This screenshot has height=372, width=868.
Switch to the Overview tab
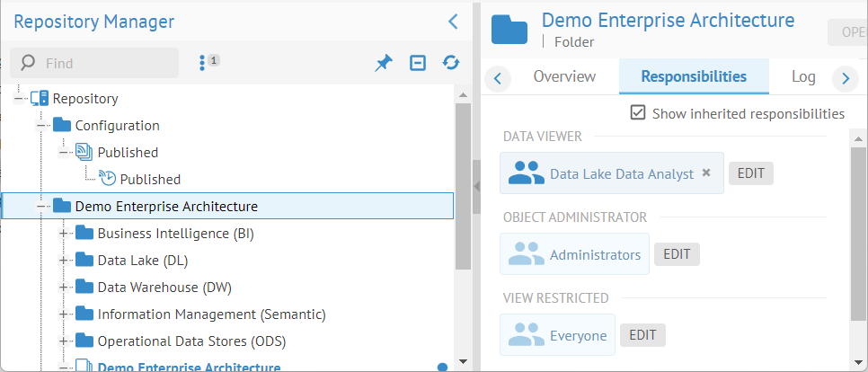click(564, 76)
